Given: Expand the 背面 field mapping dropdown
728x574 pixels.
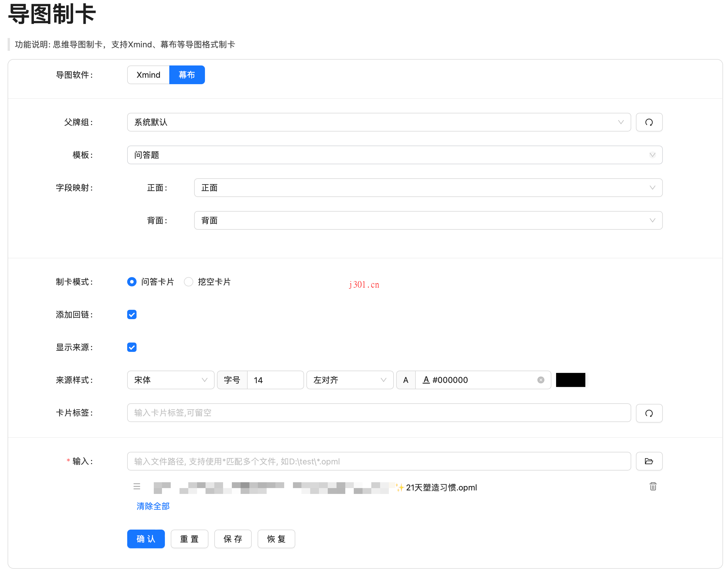Looking at the screenshot, I should click(x=428, y=220).
